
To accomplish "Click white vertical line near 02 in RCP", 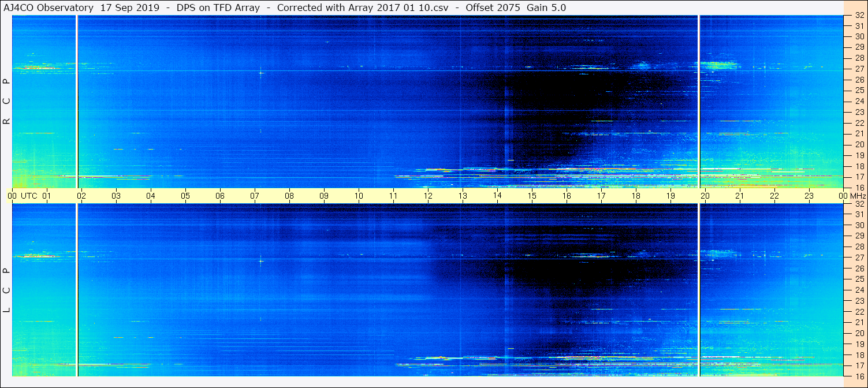I will [77, 102].
